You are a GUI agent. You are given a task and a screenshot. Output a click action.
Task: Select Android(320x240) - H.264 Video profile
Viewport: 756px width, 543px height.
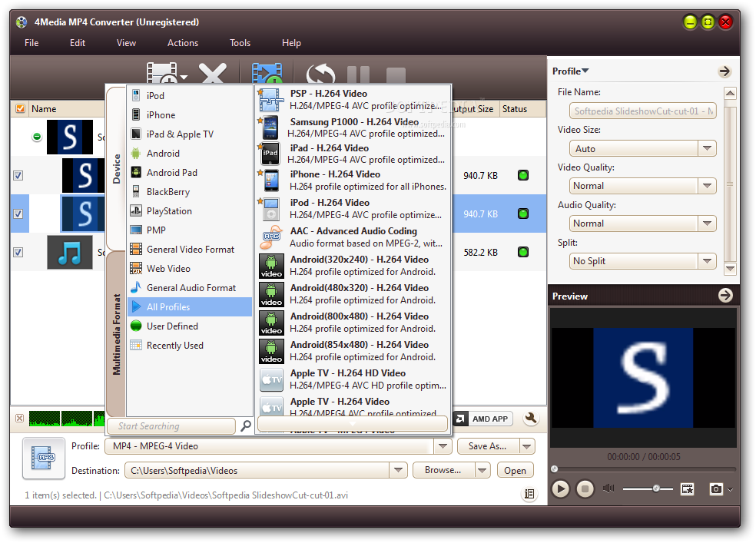[x=353, y=266]
